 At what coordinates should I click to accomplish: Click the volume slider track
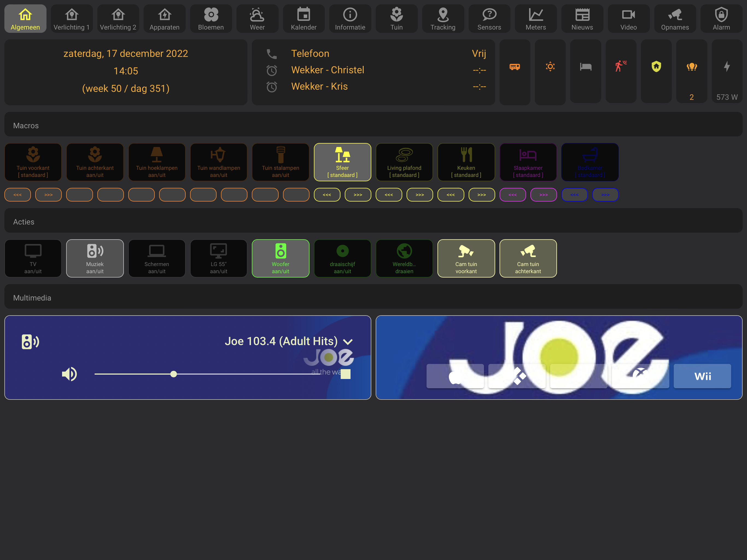(207, 374)
